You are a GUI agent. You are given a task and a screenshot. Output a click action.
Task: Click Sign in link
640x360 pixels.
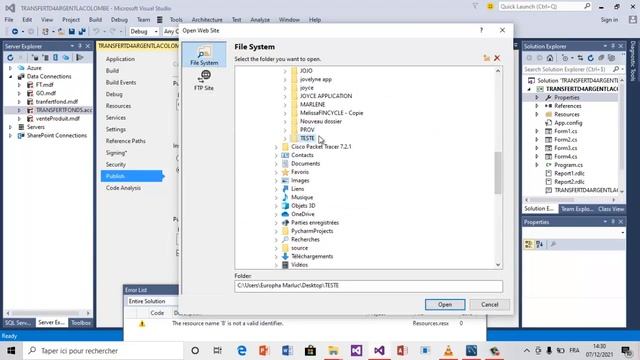609,20
